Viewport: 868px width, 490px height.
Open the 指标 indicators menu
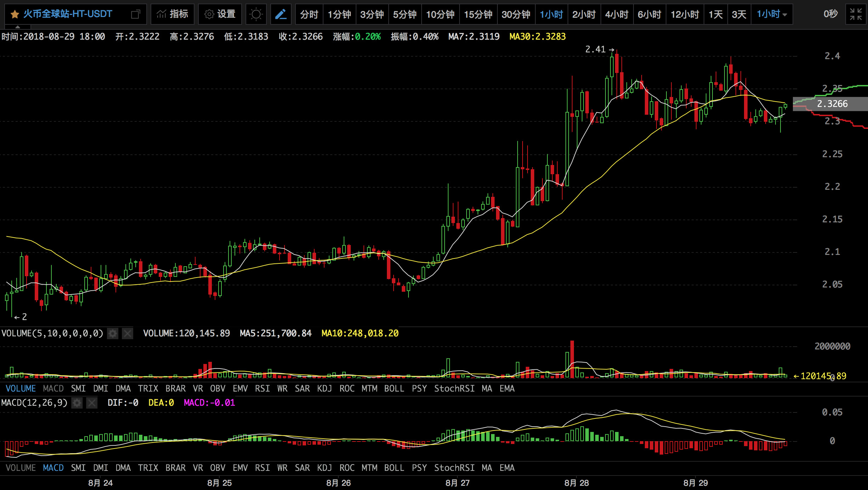(173, 14)
